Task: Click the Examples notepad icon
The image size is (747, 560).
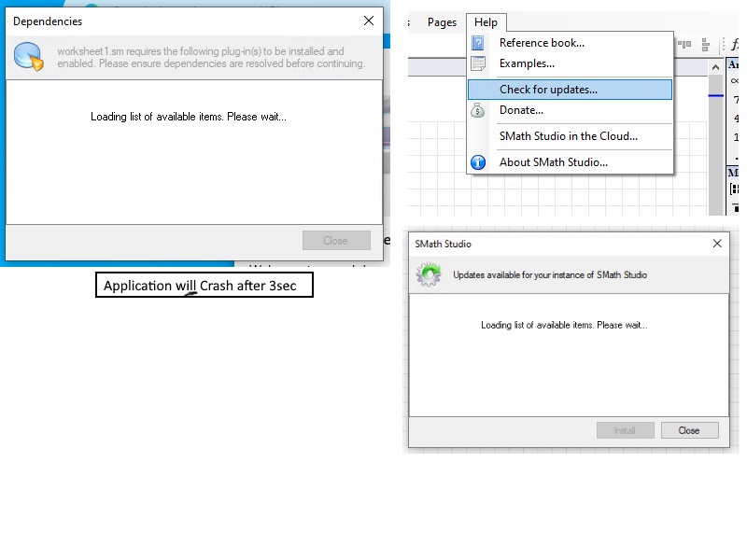Action: coord(478,63)
